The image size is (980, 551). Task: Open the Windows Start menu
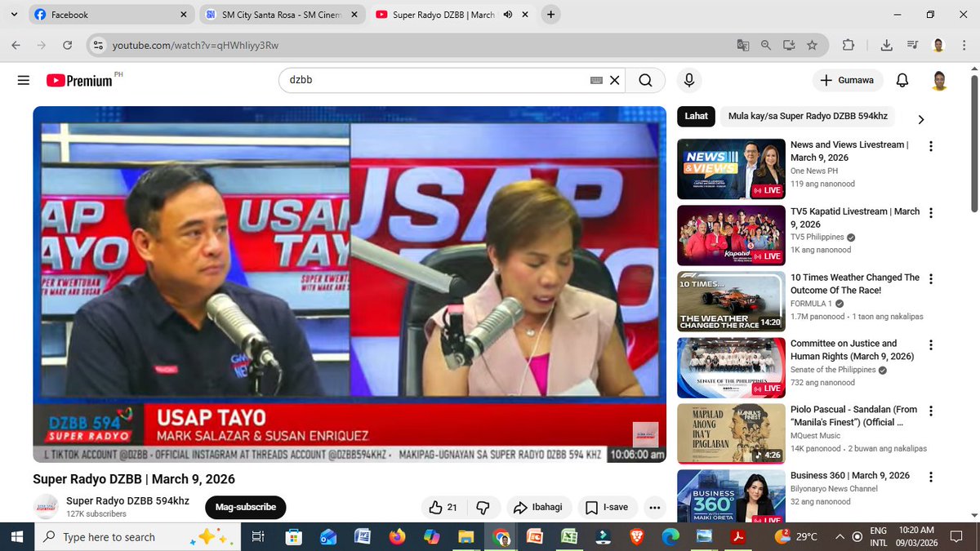[18, 536]
